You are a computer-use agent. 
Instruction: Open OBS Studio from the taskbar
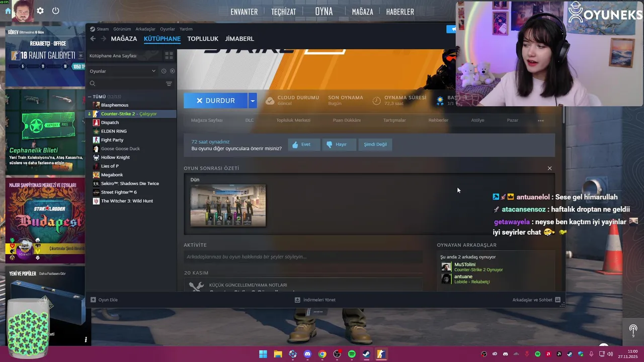click(337, 354)
